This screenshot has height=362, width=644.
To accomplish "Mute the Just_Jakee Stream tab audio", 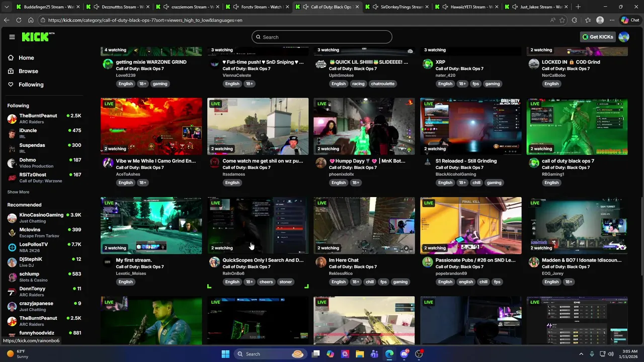I will [515, 7].
